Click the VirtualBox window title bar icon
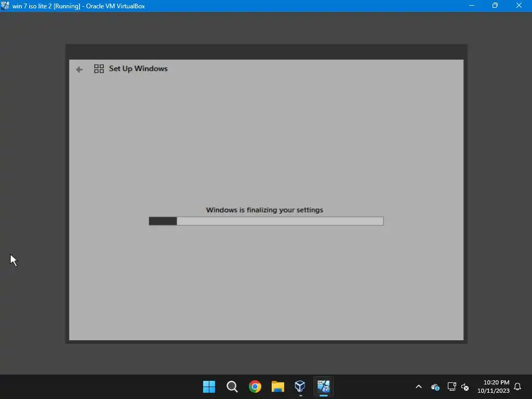Screen dimensions: 532x399 5,6
